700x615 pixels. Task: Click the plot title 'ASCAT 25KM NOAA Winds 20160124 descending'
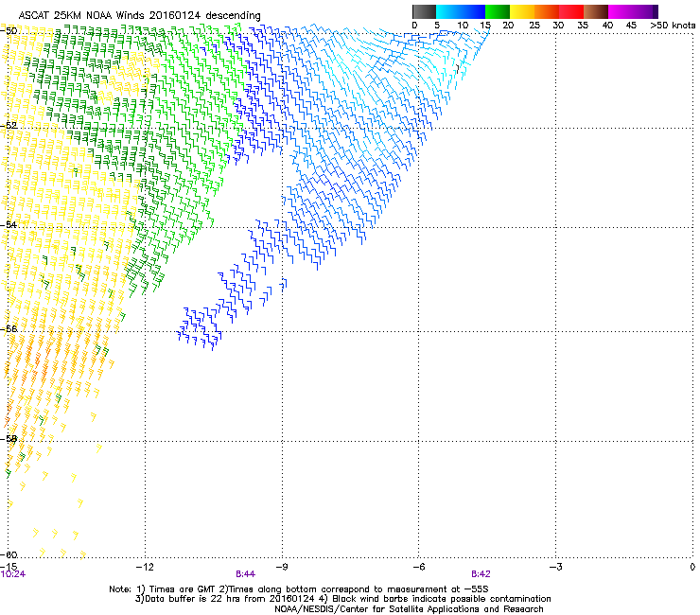click(x=139, y=16)
